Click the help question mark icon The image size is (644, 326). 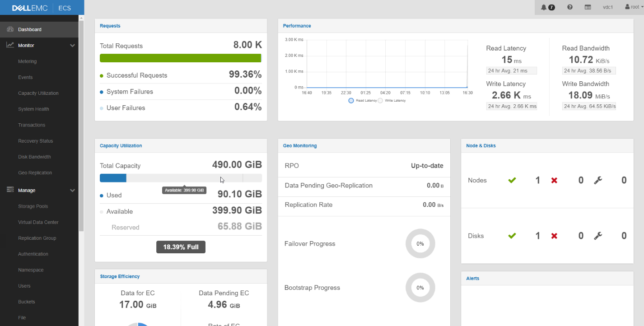(570, 7)
